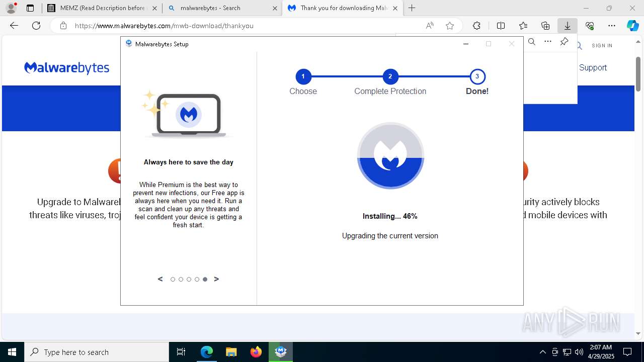Open the Windows Start menu

point(12,352)
